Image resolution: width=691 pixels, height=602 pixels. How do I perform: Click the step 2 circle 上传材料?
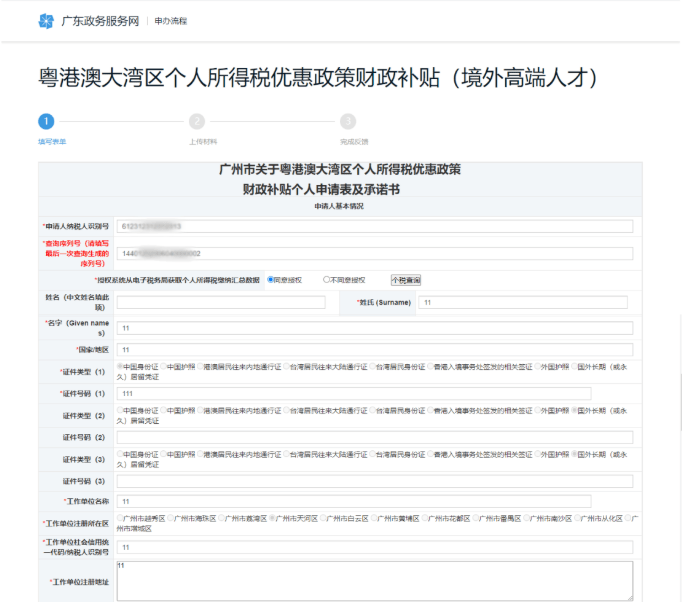tap(197, 121)
